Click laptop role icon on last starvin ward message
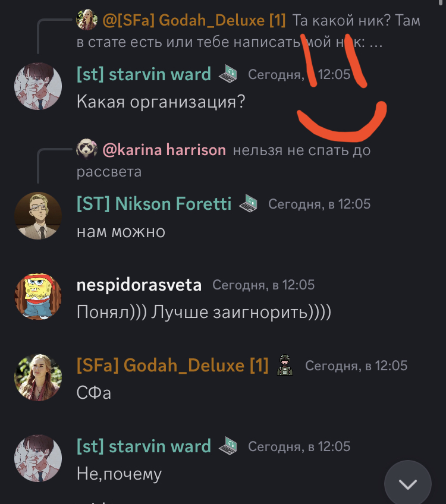Viewport: 446px width, 504px height. coord(228,446)
